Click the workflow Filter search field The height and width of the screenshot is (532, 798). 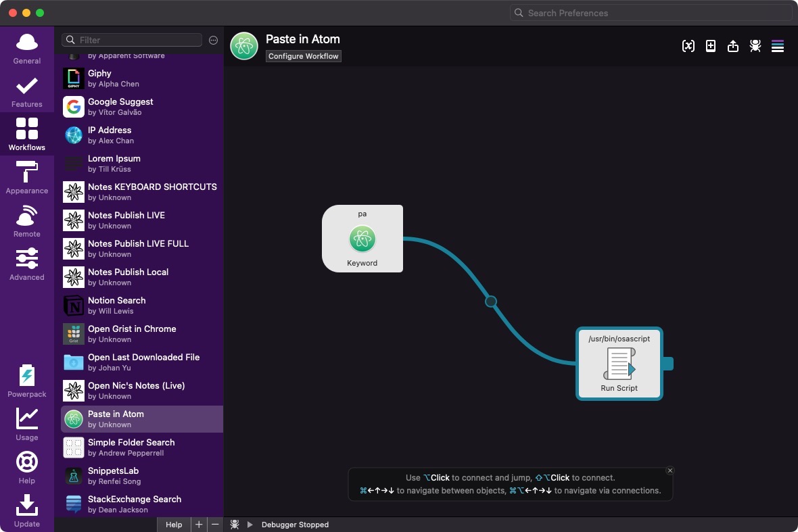(x=132, y=40)
